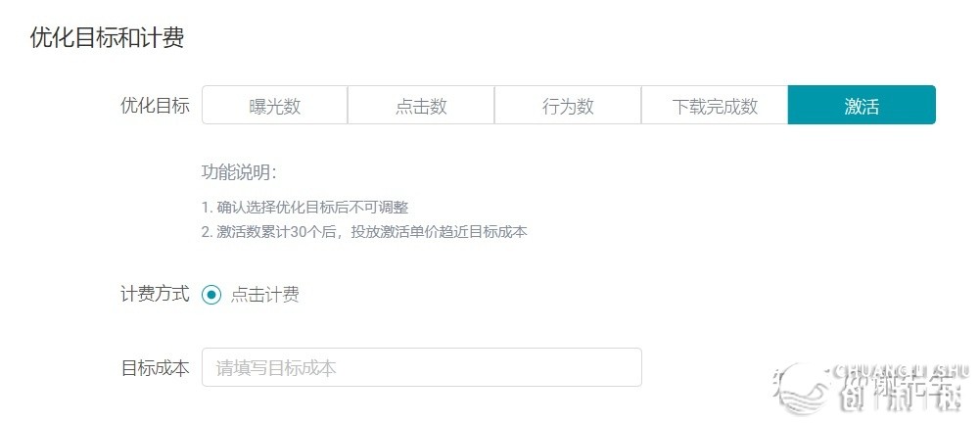The height and width of the screenshot is (423, 980).
Task: Click the 投放激活单价趋近目标成本 phrase
Action: (440, 232)
